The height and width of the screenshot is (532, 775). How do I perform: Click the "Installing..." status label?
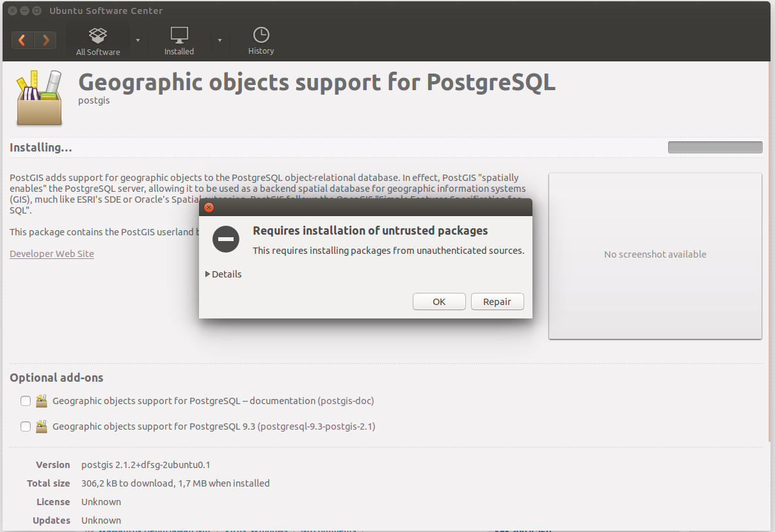click(41, 148)
